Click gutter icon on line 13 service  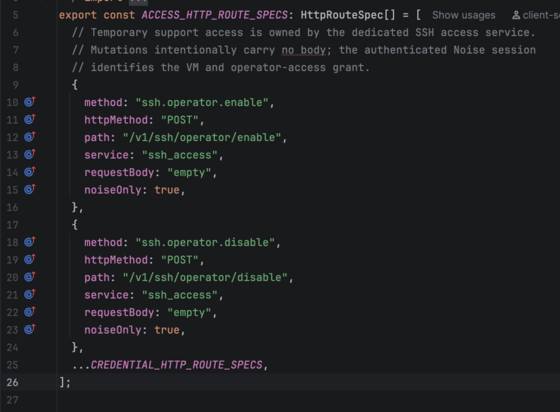[30, 154]
